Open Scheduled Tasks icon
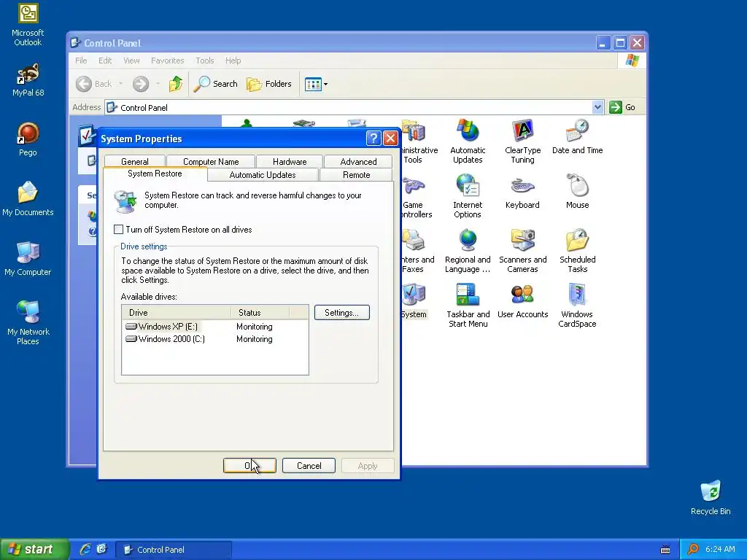This screenshot has width=747, height=560. tap(578, 251)
